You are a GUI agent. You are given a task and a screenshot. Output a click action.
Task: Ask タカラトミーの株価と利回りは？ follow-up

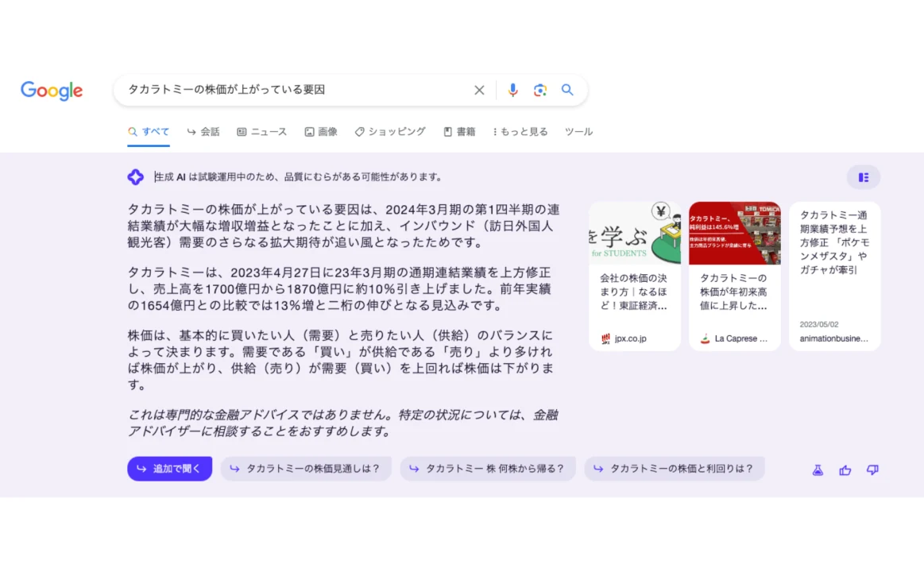click(675, 469)
